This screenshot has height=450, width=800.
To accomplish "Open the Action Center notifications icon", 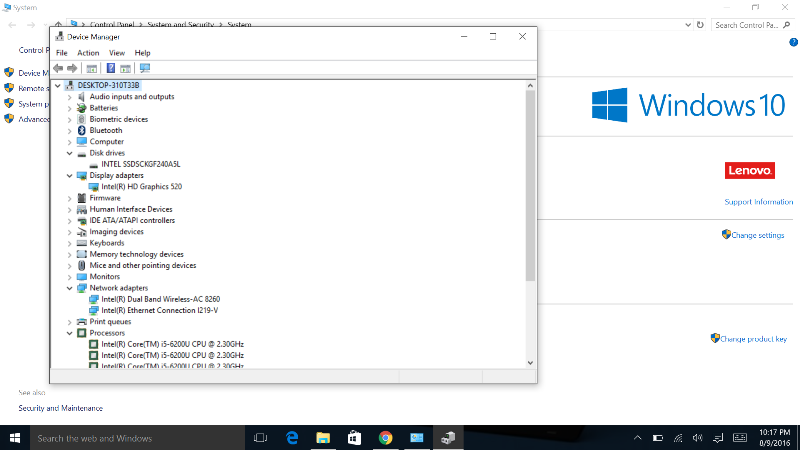I will coord(718,438).
